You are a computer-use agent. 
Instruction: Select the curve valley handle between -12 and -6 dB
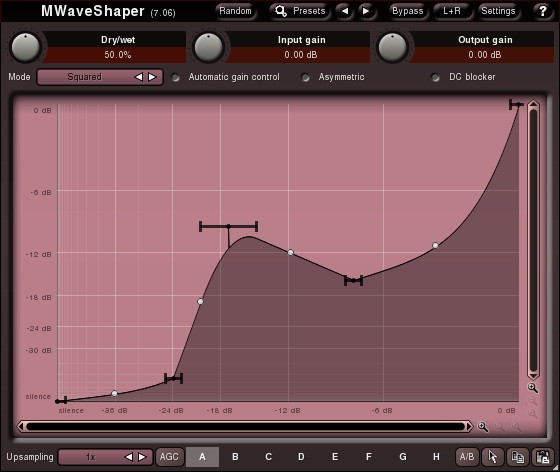click(354, 281)
